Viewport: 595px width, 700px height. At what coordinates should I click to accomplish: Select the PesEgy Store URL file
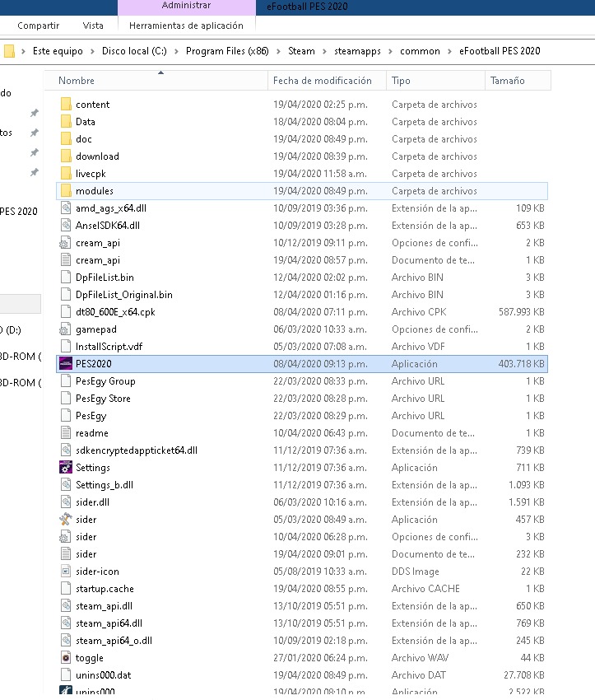103,399
